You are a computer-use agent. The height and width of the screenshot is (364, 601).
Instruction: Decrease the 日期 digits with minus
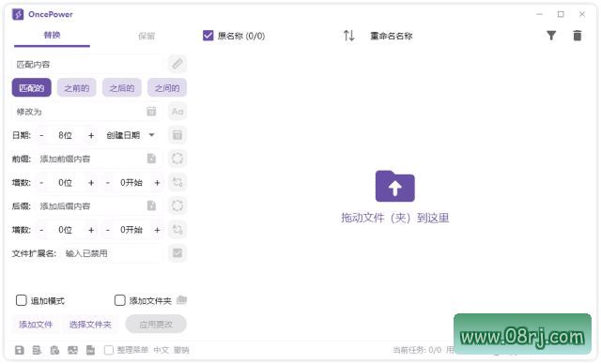point(41,135)
